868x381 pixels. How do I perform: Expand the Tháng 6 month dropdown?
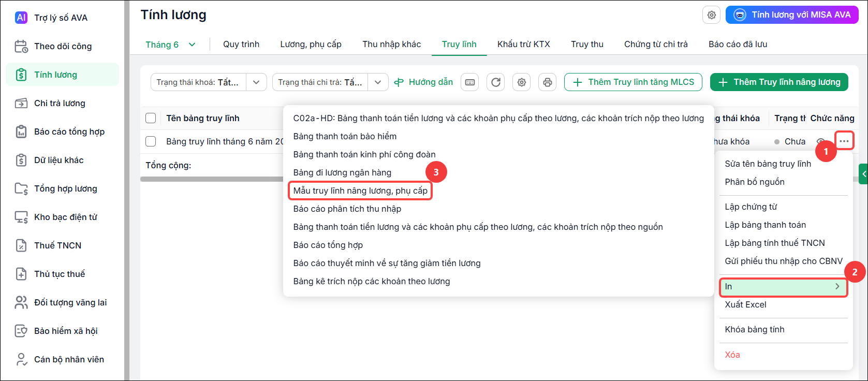[x=171, y=45]
